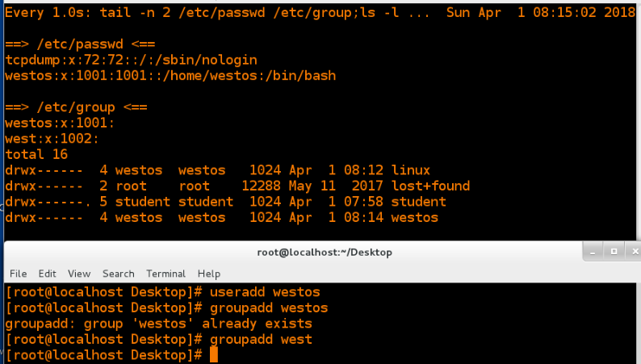
Task: Maximize the root@localhost terminal window
Action: click(x=614, y=252)
